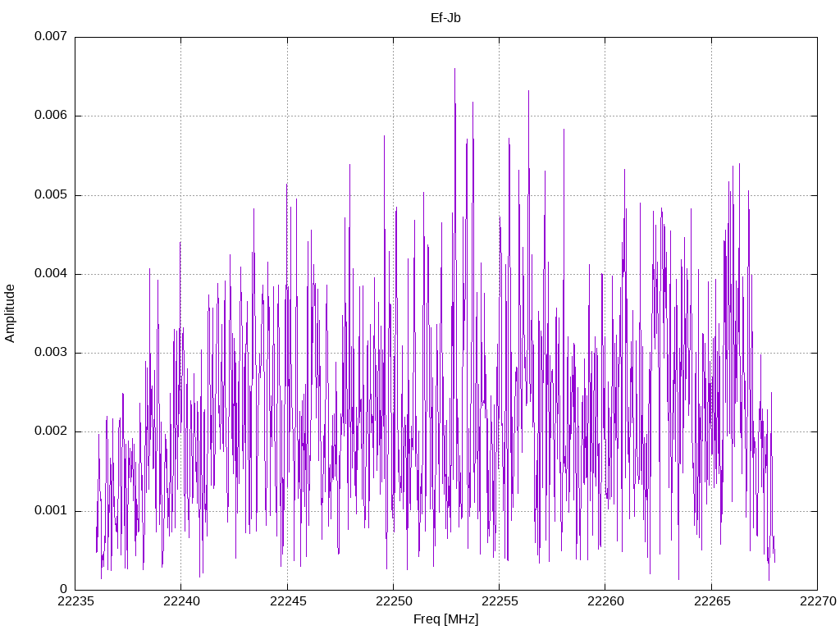Click the 22250 x-axis tick label

(x=393, y=601)
